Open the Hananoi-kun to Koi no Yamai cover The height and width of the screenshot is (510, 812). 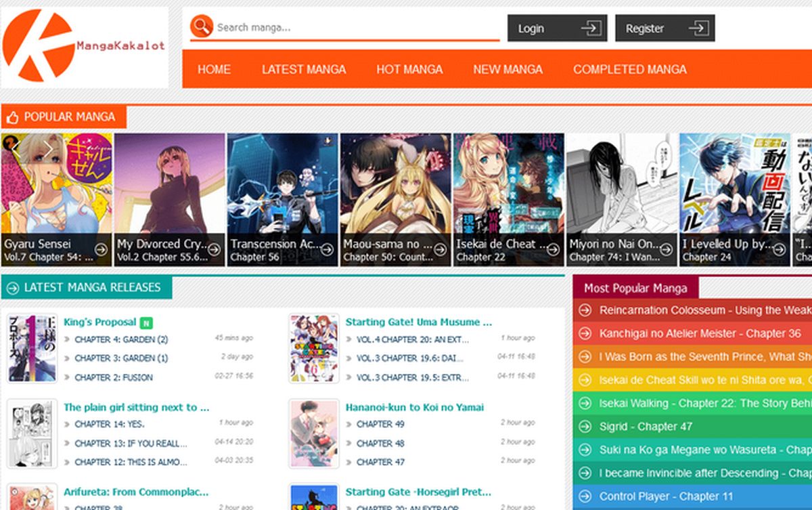[314, 433]
